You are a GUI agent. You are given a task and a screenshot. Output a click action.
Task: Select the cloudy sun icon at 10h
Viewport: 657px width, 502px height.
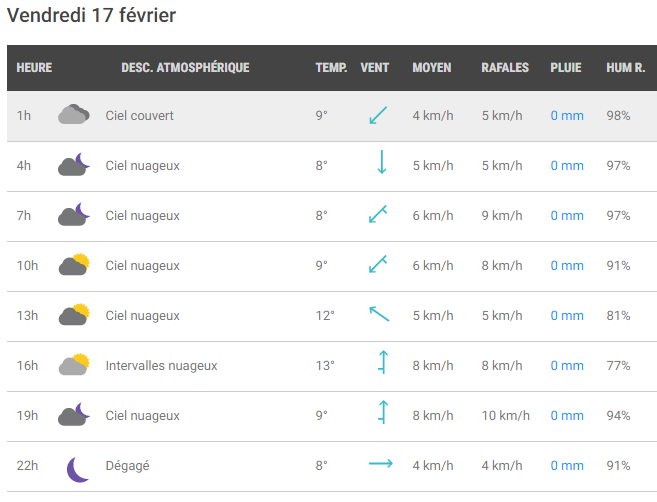pyautogui.click(x=74, y=264)
